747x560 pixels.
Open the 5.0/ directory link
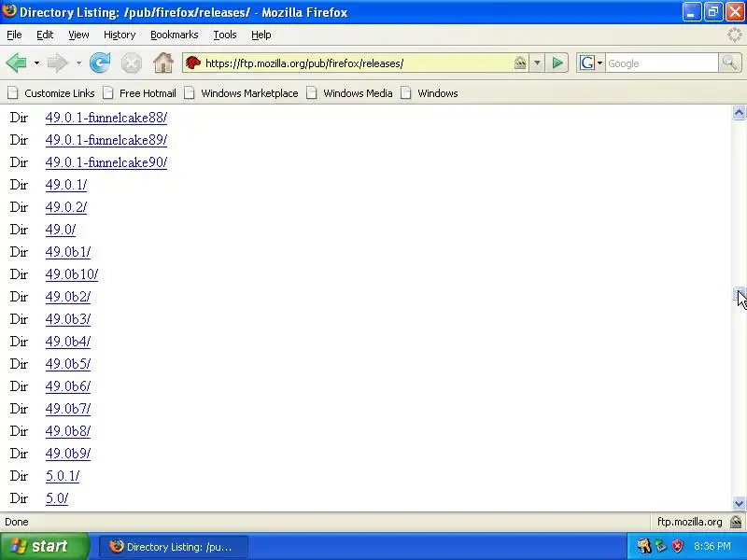[57, 498]
